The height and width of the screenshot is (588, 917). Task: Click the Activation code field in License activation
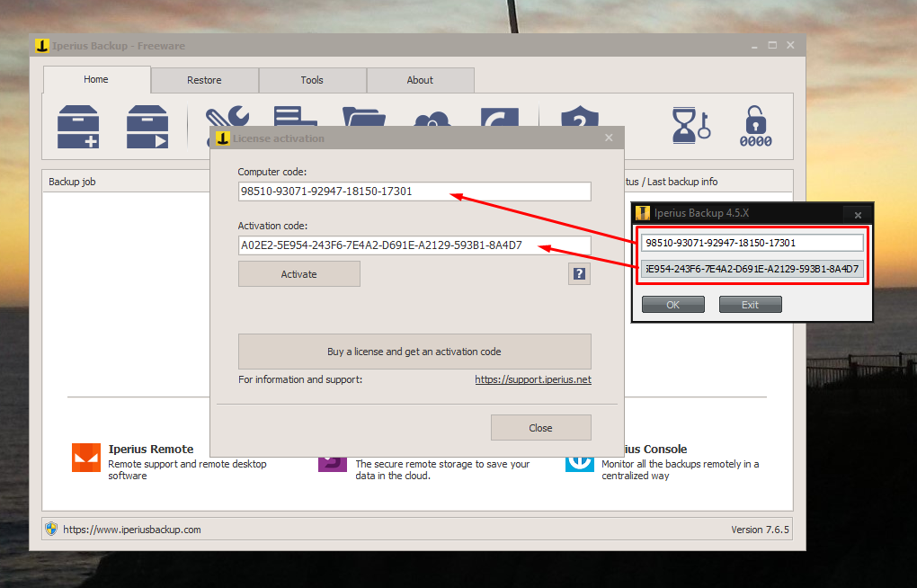pos(414,245)
